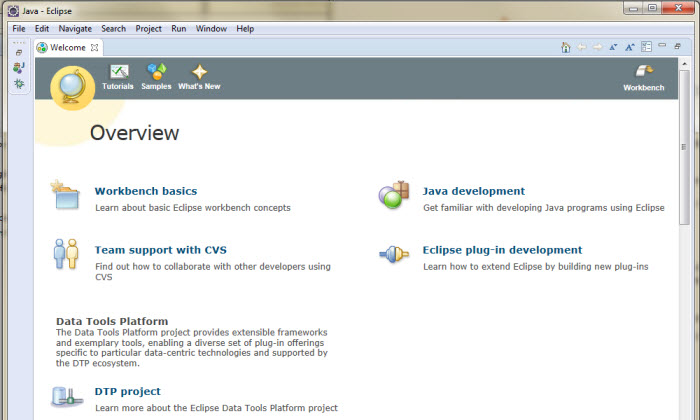Minimize the Welcome view
700x420 pixels.
click(662, 45)
